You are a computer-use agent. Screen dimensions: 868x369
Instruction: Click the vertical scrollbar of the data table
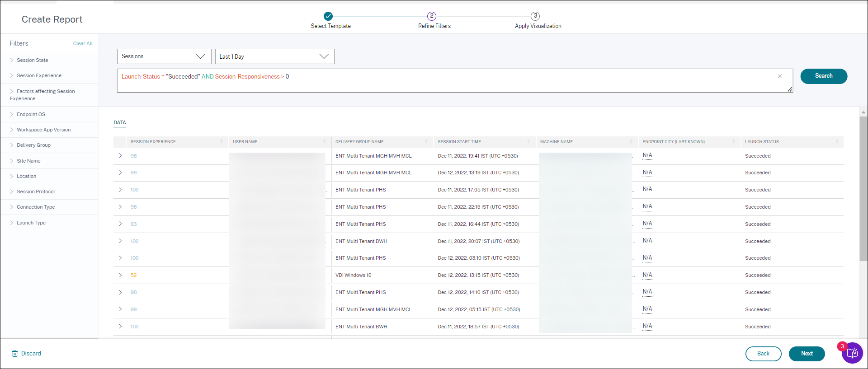863,190
